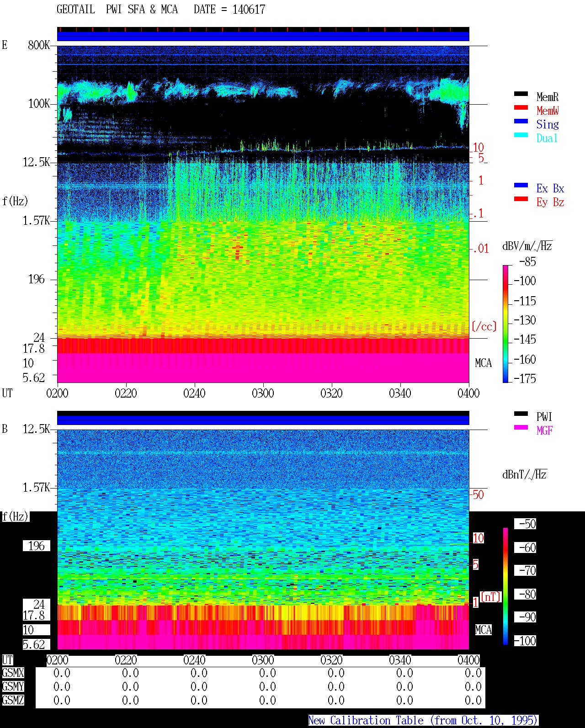585x728 pixels.
Task: Click the blue mode bar above E spectrogram
Action: [x=263, y=36]
